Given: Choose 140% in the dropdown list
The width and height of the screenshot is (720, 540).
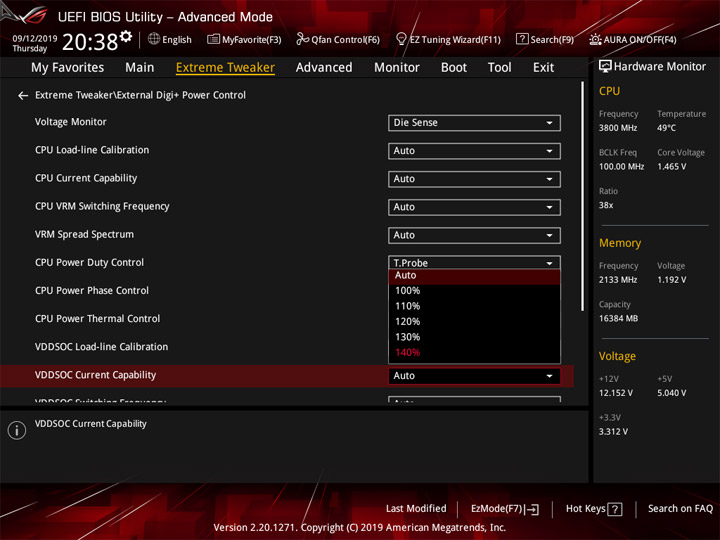Looking at the screenshot, I should (x=474, y=353).
